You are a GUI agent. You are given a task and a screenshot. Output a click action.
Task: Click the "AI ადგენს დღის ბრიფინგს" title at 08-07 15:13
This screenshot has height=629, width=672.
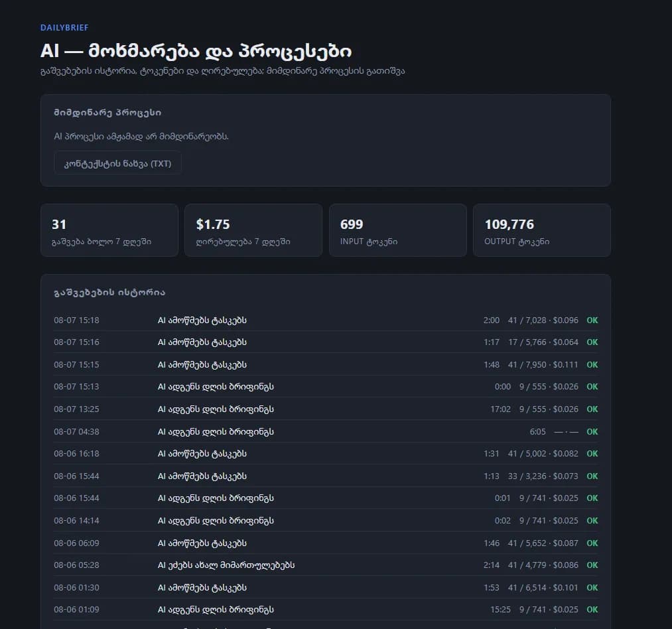216,387
